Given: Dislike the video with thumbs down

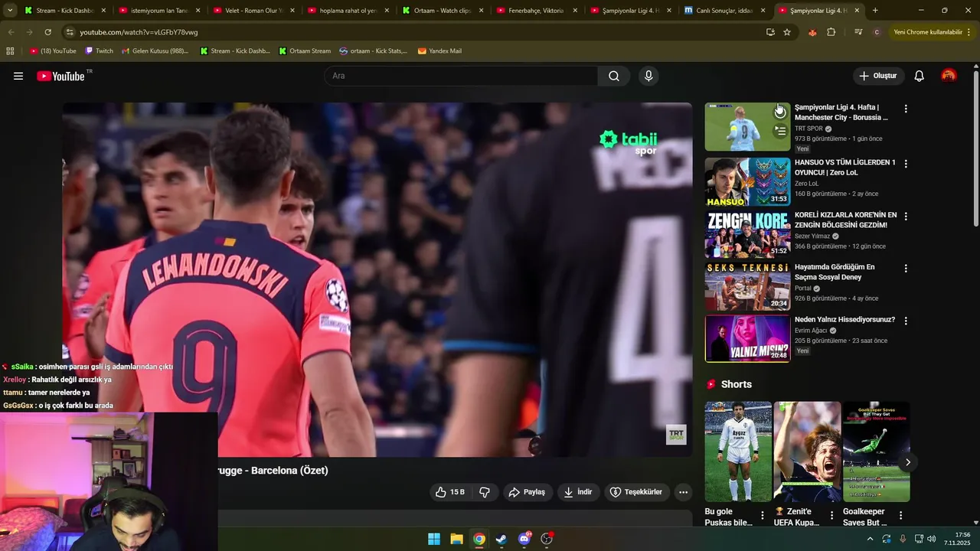Looking at the screenshot, I should click(x=485, y=492).
